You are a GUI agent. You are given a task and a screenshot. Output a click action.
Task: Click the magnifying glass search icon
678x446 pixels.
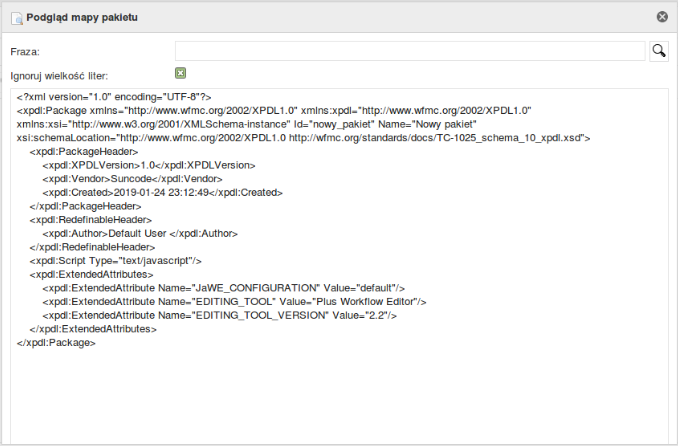[659, 51]
